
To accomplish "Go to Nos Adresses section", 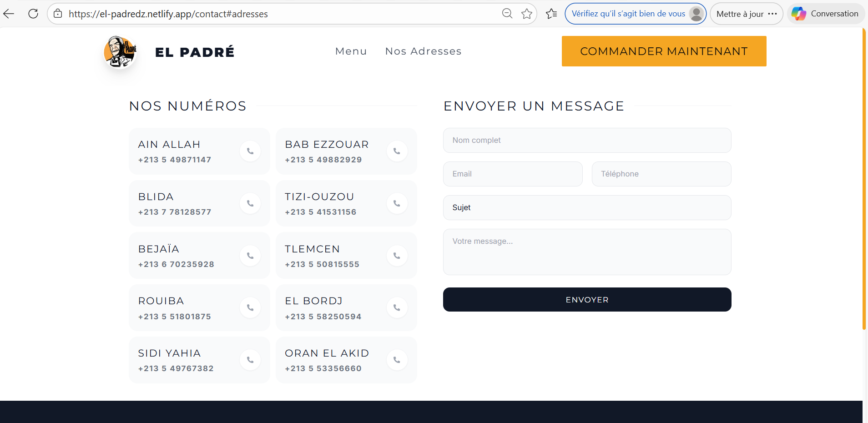I will pos(423,51).
